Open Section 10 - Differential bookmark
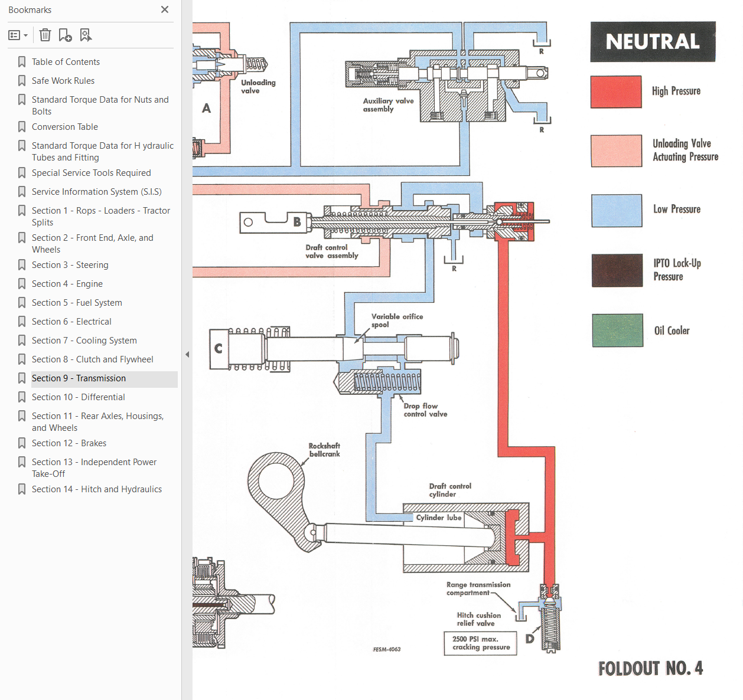The height and width of the screenshot is (700, 743). point(79,397)
